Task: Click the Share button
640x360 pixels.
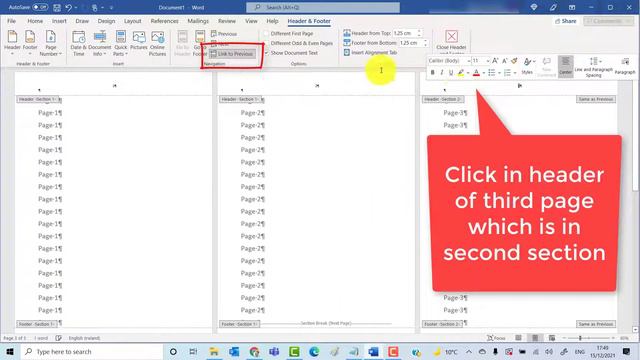Action: (566, 21)
